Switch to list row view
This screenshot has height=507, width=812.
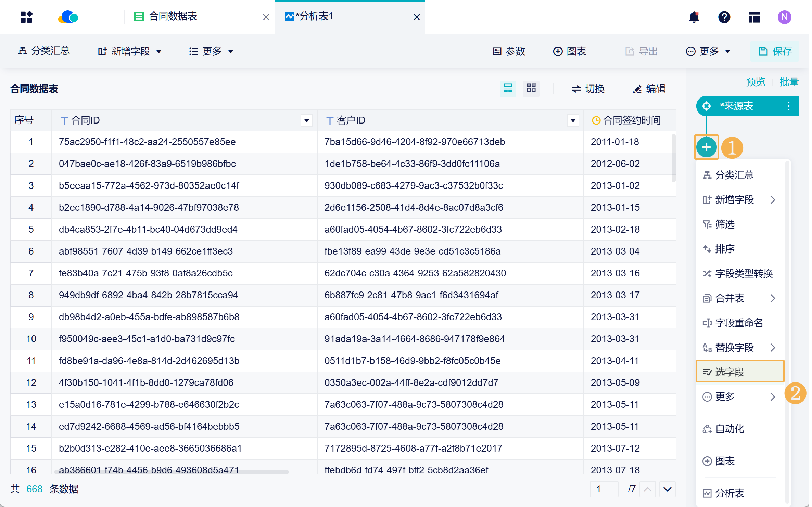[508, 89]
